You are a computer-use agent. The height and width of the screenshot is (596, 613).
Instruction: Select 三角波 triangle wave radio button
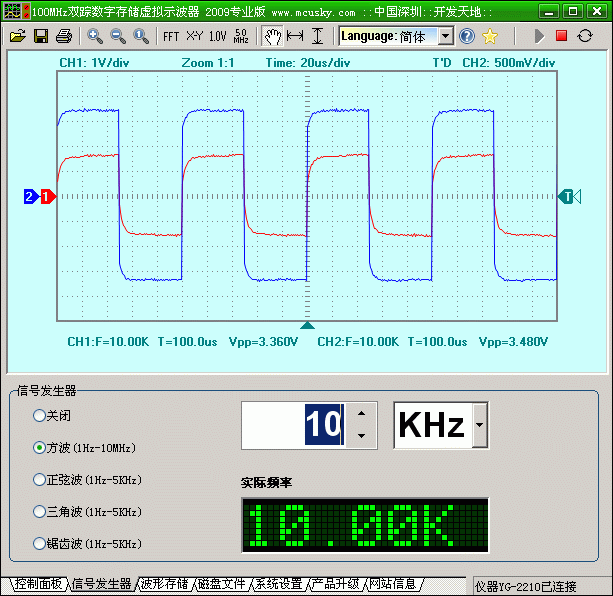40,511
